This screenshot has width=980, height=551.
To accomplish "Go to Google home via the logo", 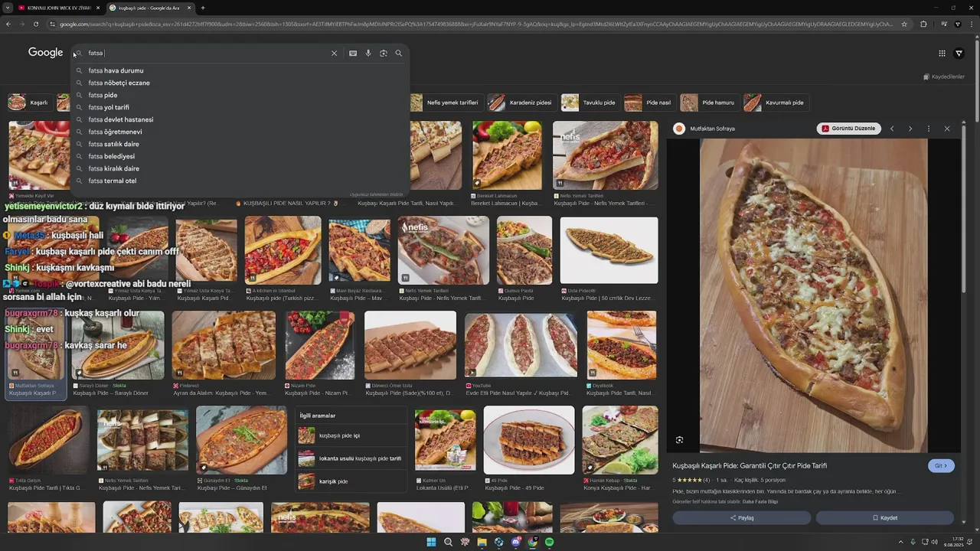I will (45, 52).
